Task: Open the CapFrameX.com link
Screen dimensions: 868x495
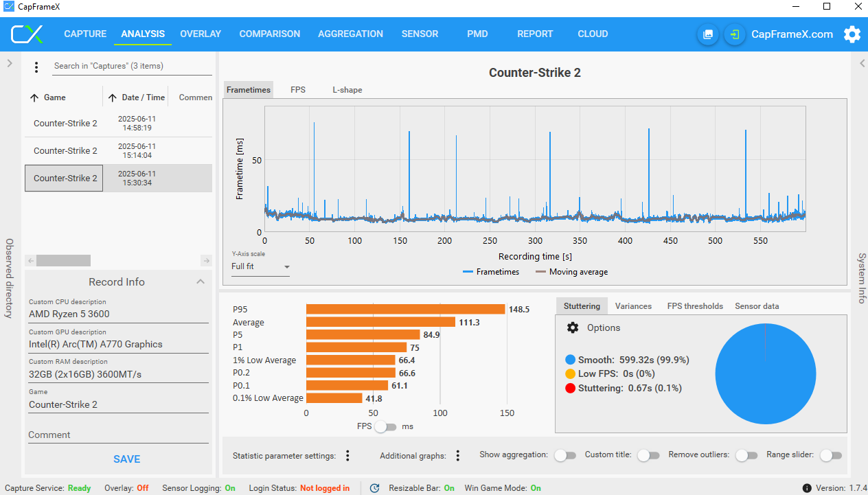Action: 792,34
